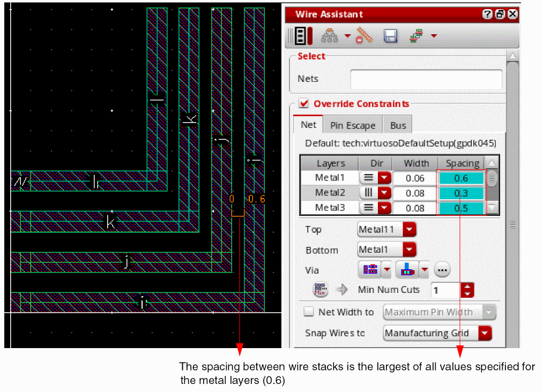
Task: Switch to the Pin Escape tab
Action: pos(353,125)
